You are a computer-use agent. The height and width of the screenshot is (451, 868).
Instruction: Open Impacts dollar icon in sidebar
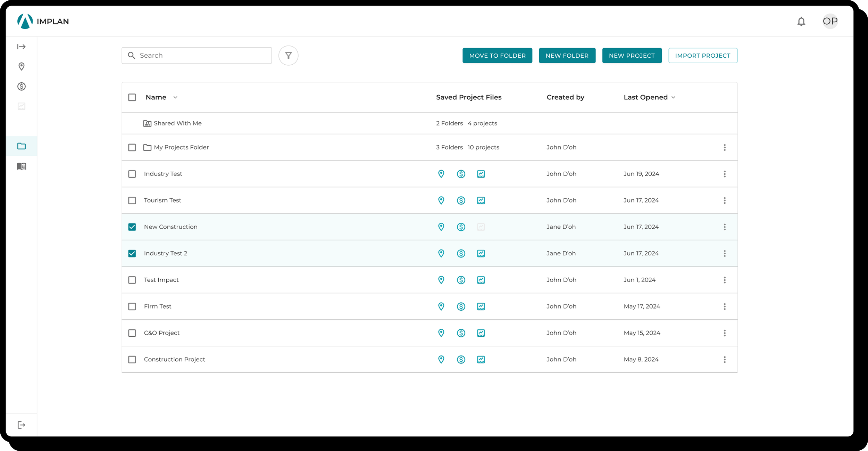(22, 86)
